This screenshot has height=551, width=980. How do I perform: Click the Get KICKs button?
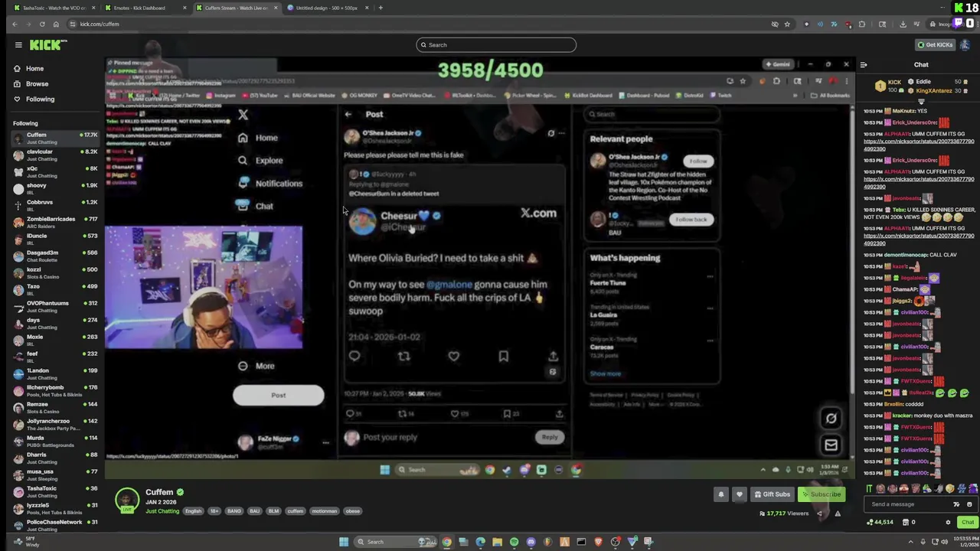tap(935, 45)
